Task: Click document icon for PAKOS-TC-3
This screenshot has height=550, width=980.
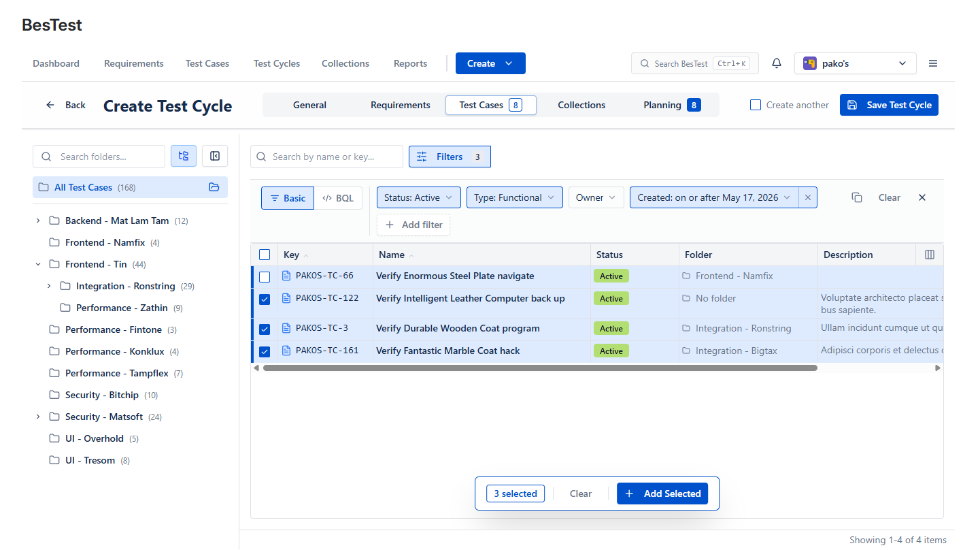Action: click(x=286, y=328)
